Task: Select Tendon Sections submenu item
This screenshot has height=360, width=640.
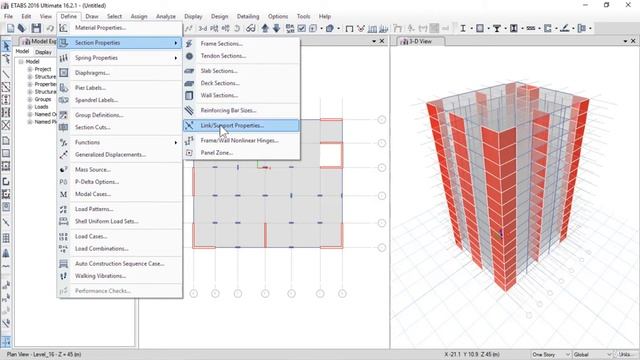Action: [x=241, y=56]
